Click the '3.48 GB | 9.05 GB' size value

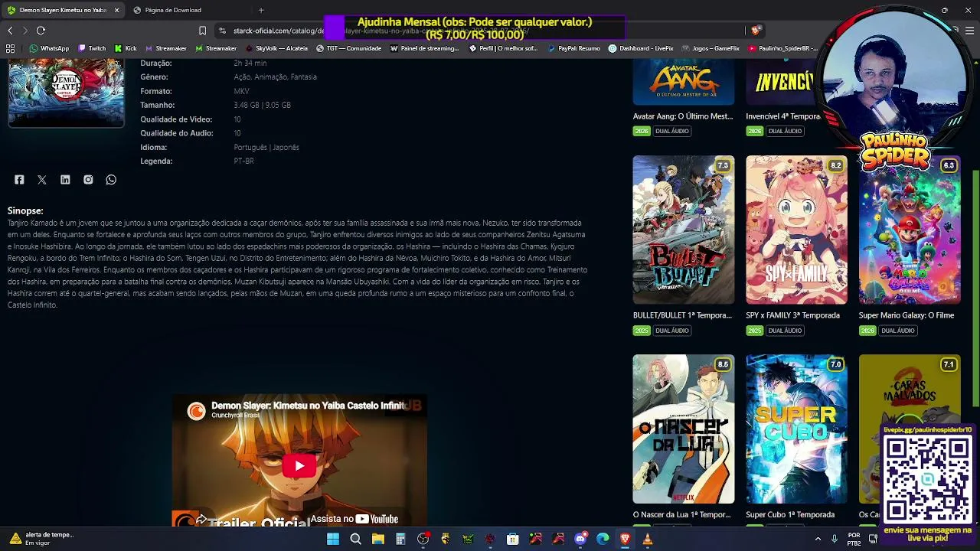tap(262, 105)
